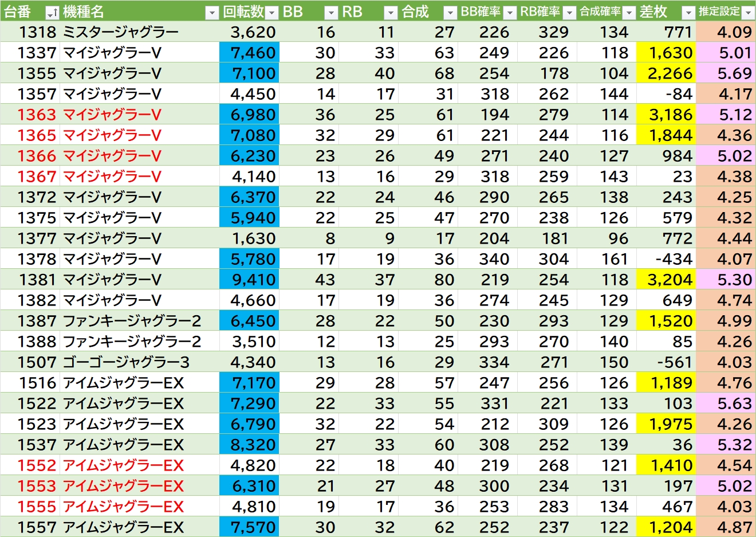Open the 機種名 column filter dropdown

(212, 12)
